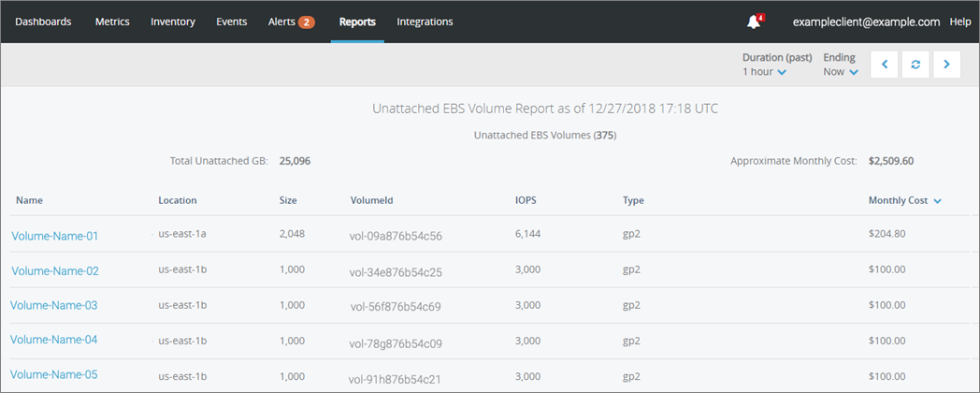Open the Volume-Name-02 link
Screen dimensions: 980x393
pyautogui.click(x=55, y=271)
